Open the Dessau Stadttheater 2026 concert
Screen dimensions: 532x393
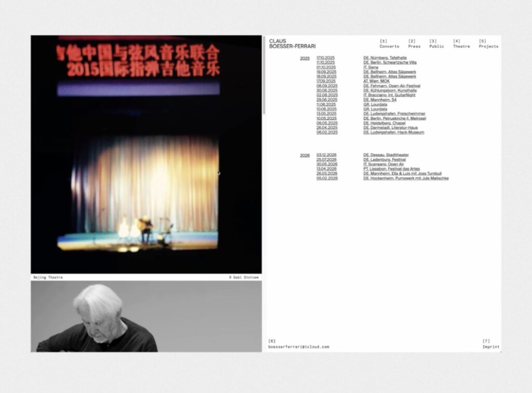[386, 155]
